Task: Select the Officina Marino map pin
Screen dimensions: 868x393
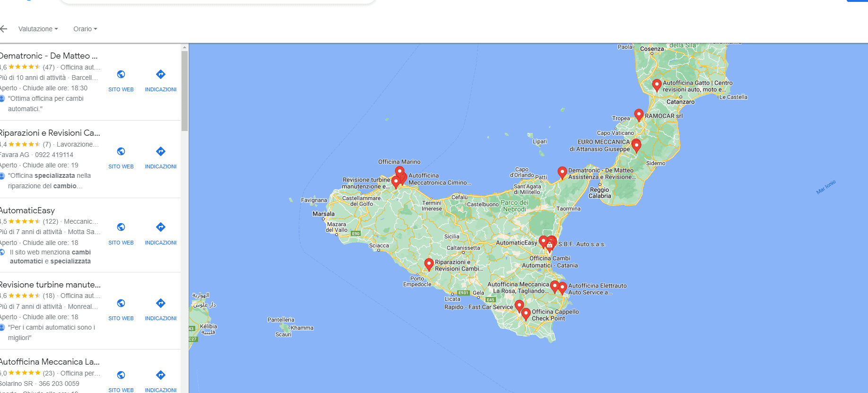Action: click(x=399, y=172)
